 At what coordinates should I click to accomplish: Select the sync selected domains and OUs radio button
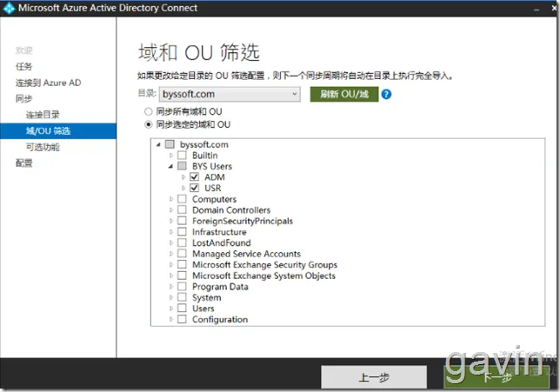coord(148,124)
